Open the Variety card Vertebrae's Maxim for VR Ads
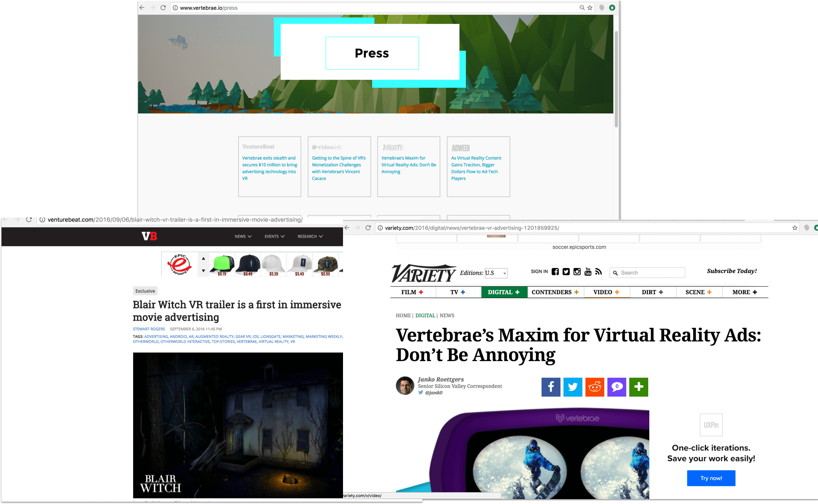818x504 pixels. coord(409,167)
